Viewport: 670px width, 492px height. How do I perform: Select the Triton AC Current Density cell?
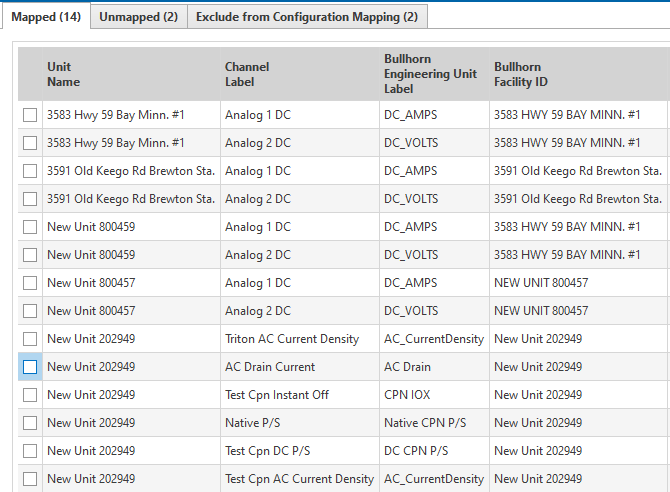[x=300, y=339]
